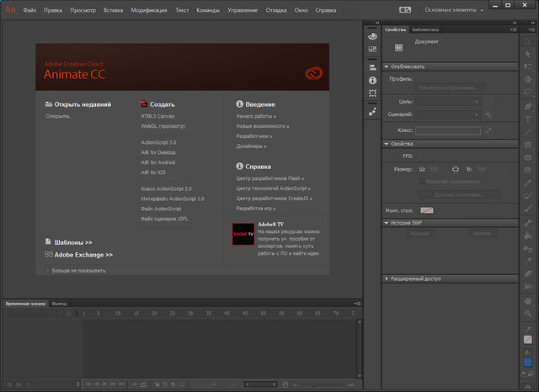Select the Zoom magnifier tool
The image size is (539, 392).
527,313
